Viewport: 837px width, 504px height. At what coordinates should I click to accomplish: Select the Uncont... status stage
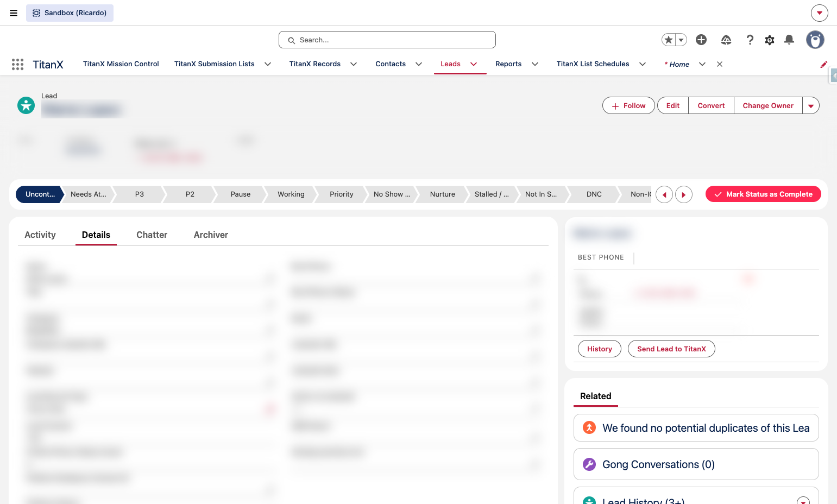[x=40, y=194]
